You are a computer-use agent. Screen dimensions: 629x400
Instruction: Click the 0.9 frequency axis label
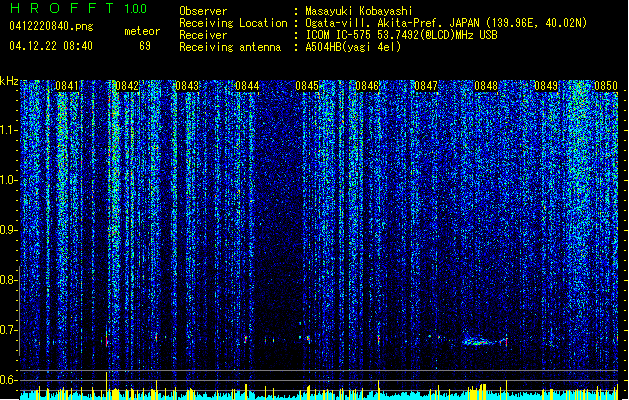(7, 230)
